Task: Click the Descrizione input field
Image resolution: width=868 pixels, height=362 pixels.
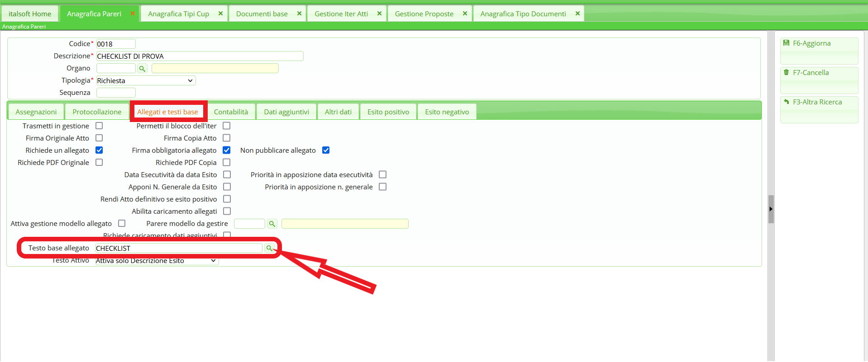Action: click(x=199, y=56)
